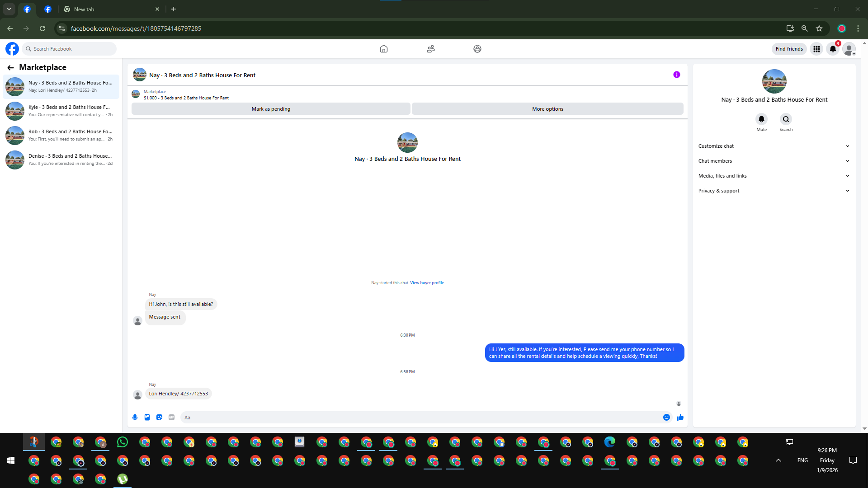
Task: Open the GIF picker icon
Action: click(171, 418)
